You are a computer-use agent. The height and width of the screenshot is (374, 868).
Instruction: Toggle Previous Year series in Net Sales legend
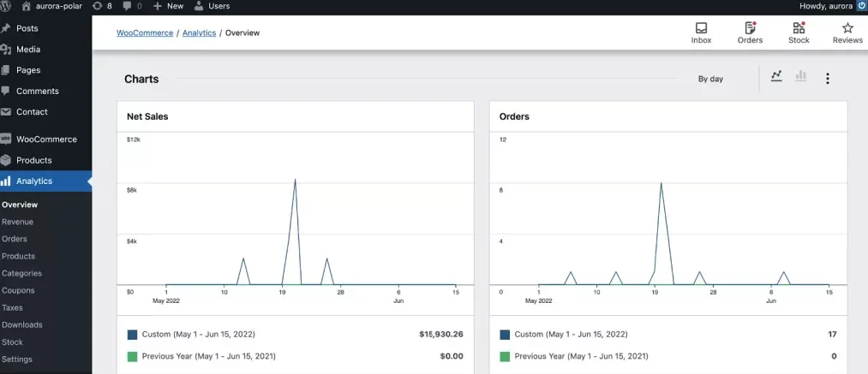(x=133, y=356)
